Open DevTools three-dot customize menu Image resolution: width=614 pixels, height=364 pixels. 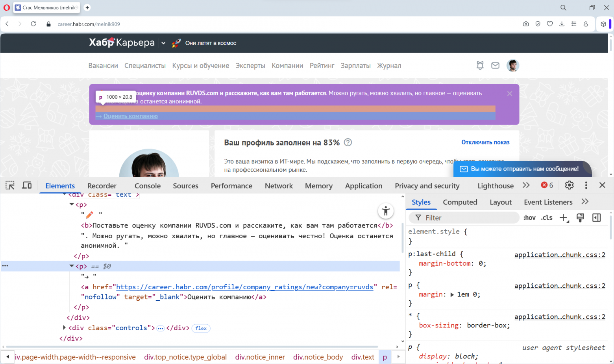coord(586,185)
